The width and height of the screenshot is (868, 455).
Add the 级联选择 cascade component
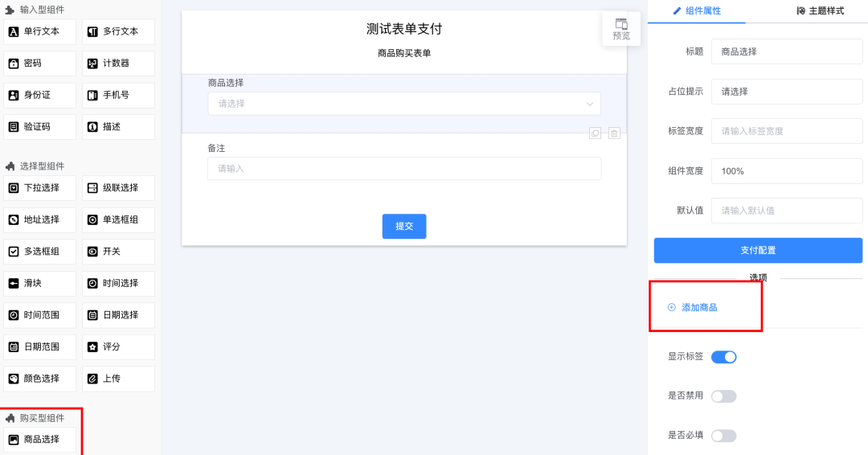coord(118,188)
